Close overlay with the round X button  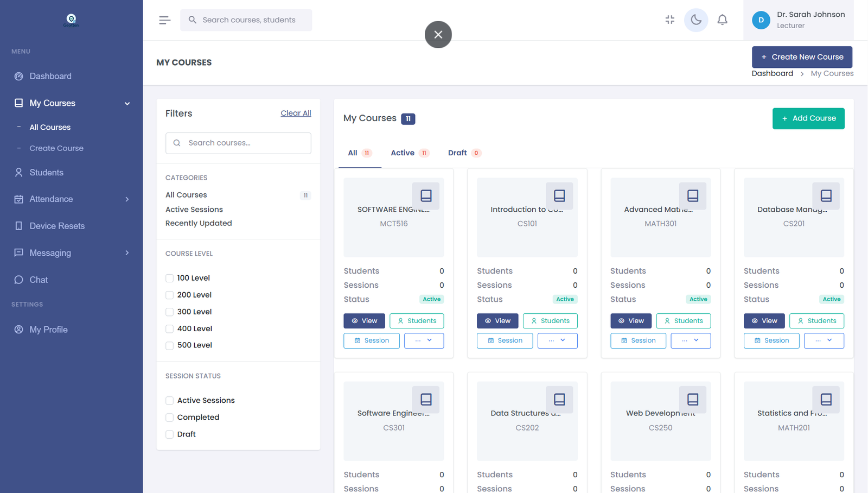438,35
